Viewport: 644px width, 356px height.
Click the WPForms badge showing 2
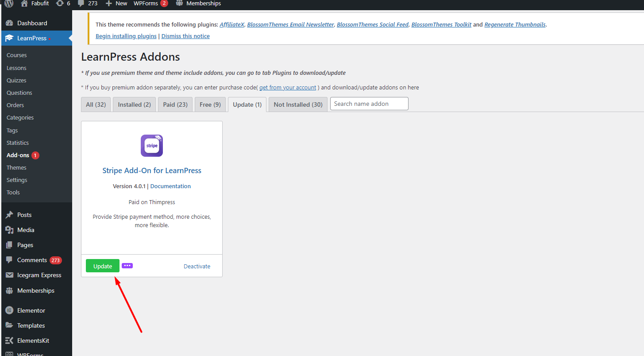coord(164,4)
